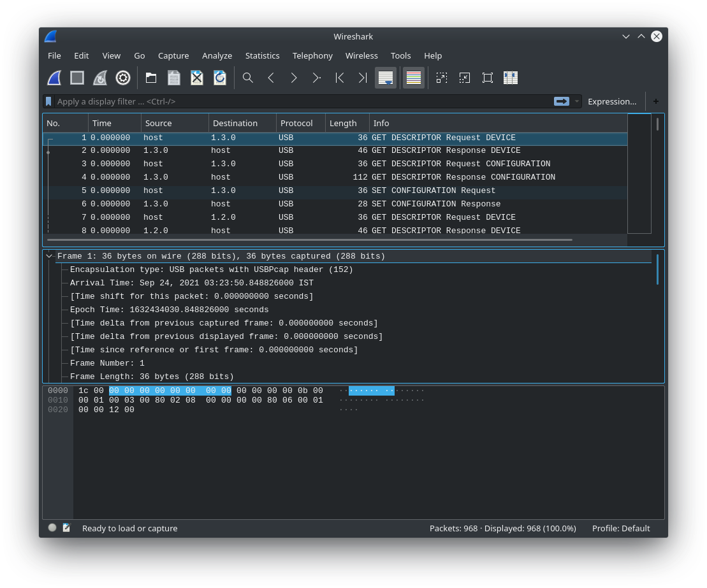Open capture file properties from status bar
This screenshot has height=588, width=707.
tap(67, 527)
